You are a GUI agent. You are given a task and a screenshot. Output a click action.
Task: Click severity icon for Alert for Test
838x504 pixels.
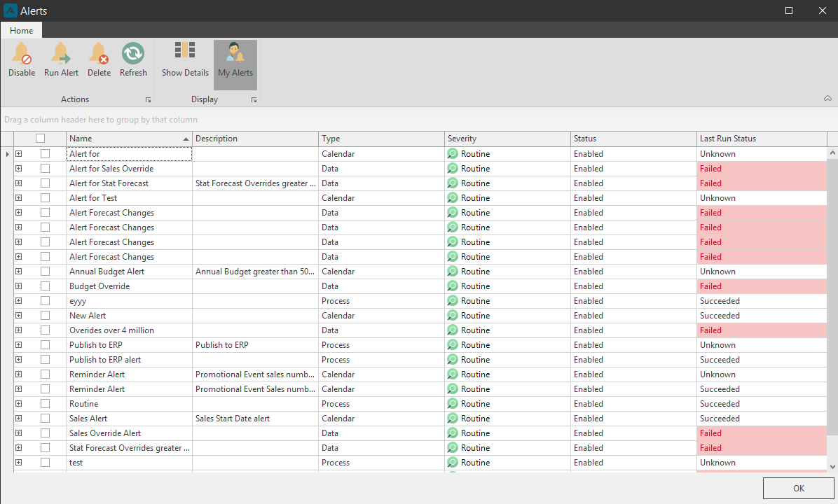click(453, 198)
